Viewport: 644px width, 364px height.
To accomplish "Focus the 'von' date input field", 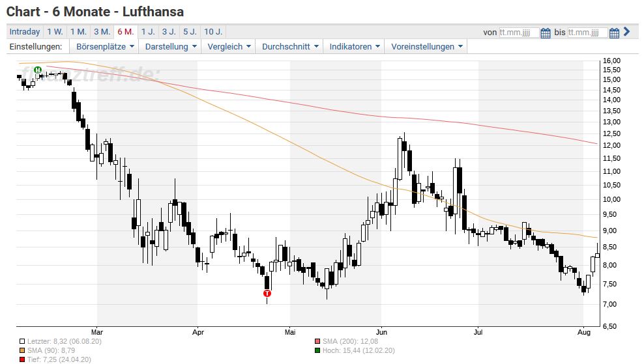I will [x=519, y=33].
